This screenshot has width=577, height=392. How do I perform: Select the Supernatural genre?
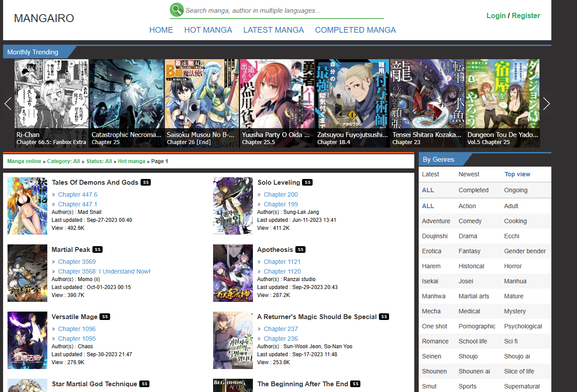coord(522,386)
